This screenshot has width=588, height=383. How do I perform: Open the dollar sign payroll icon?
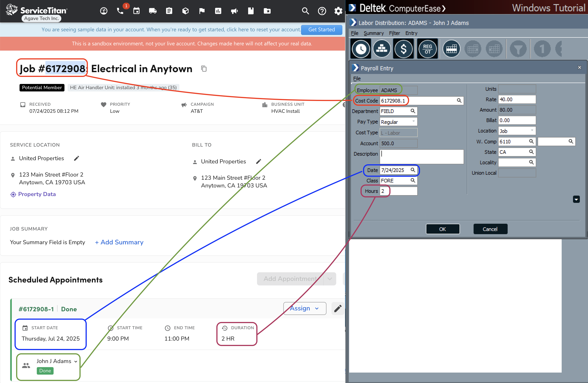(403, 49)
